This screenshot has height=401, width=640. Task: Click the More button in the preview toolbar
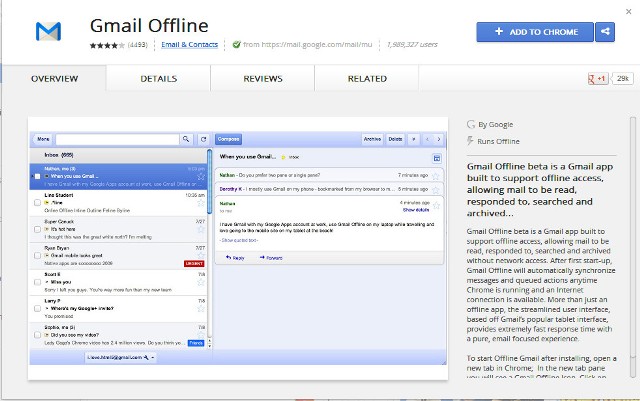coord(43,139)
